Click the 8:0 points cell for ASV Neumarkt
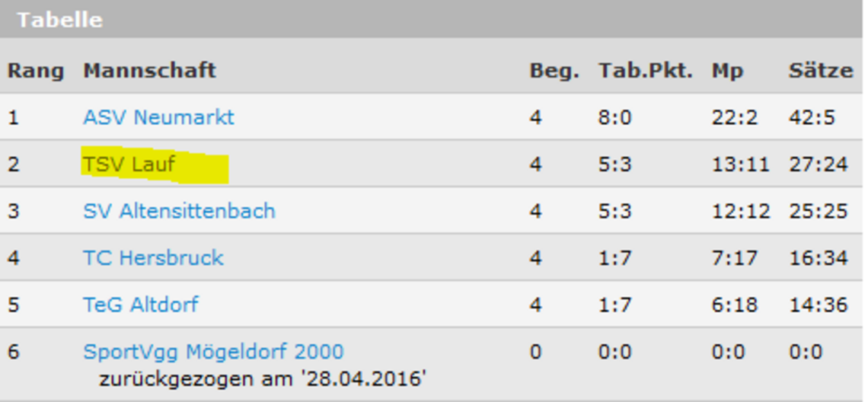868x402 pixels. [x=615, y=117]
